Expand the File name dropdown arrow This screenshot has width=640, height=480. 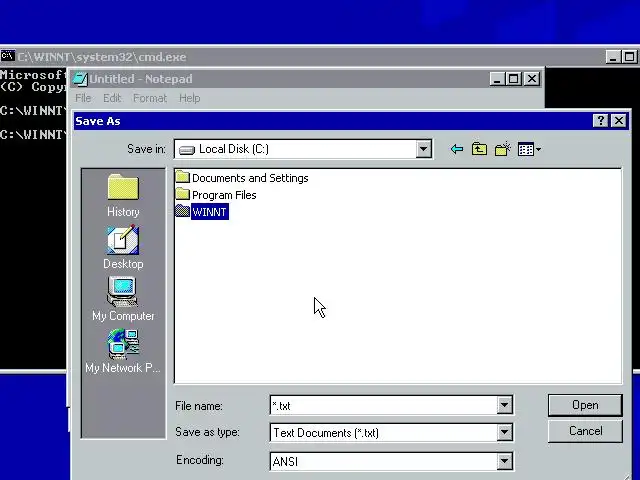pyautogui.click(x=504, y=405)
